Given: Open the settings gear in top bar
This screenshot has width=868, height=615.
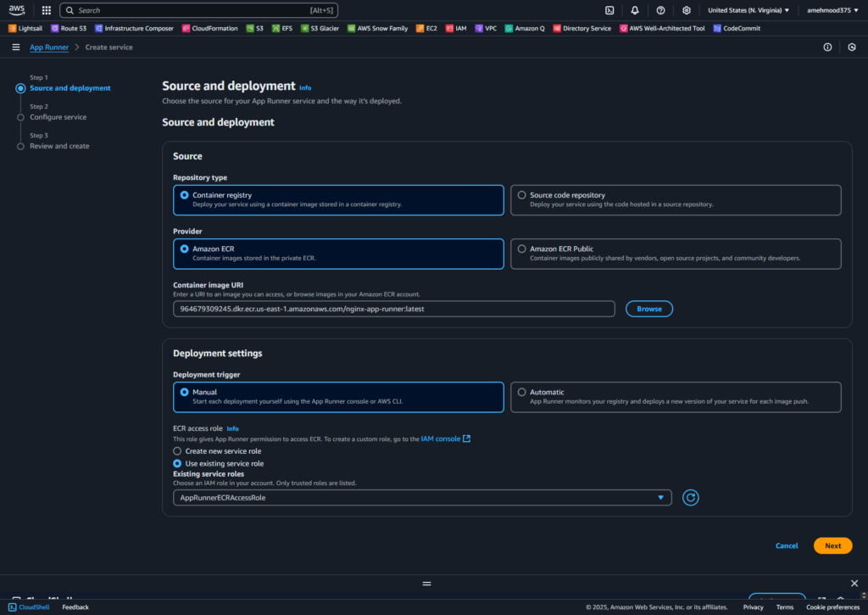Looking at the screenshot, I should coord(687,10).
